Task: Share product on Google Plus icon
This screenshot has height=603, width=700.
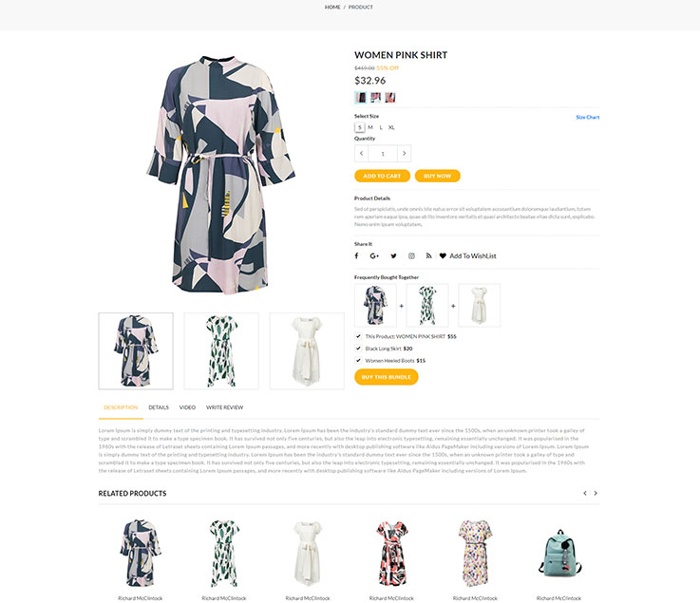Action: pyautogui.click(x=374, y=255)
